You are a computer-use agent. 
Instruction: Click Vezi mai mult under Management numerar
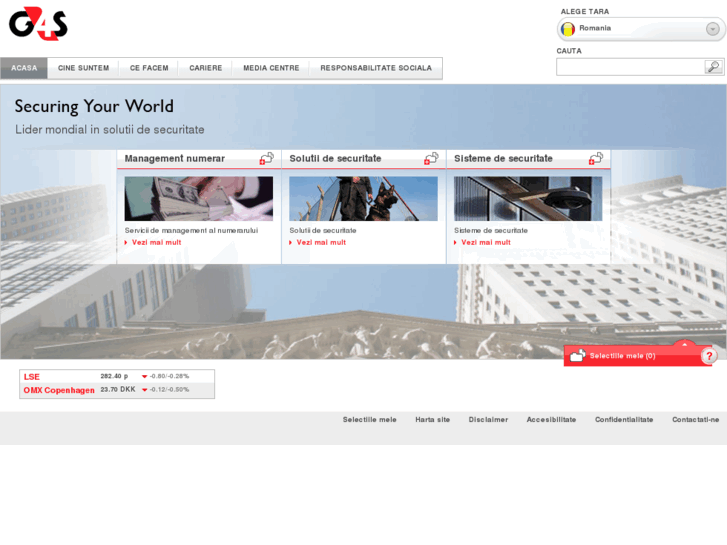coord(156,243)
